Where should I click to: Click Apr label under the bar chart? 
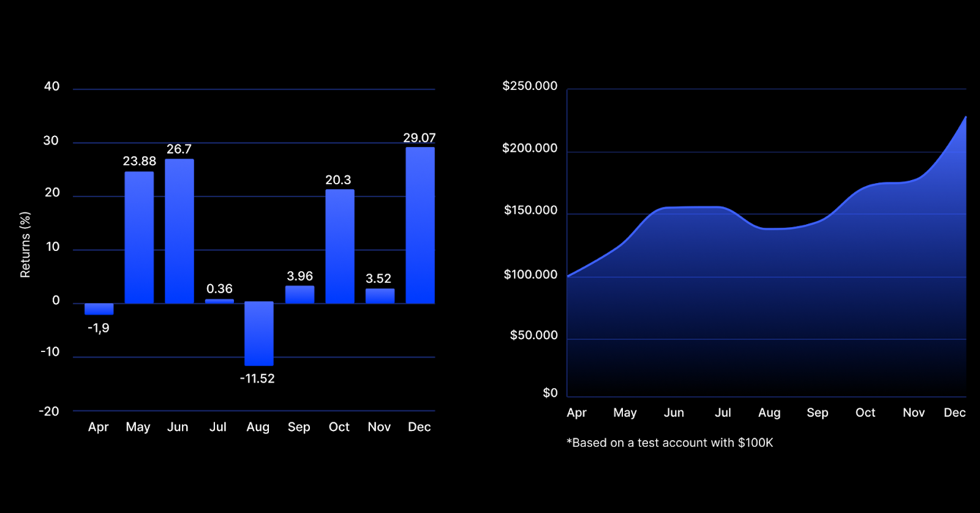[98, 427]
